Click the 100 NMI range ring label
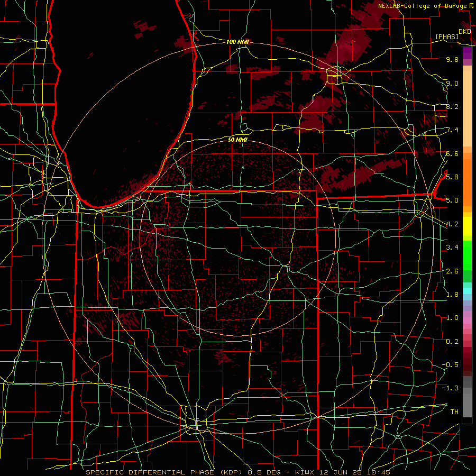Image resolution: width=476 pixels, height=476 pixels. [x=237, y=42]
